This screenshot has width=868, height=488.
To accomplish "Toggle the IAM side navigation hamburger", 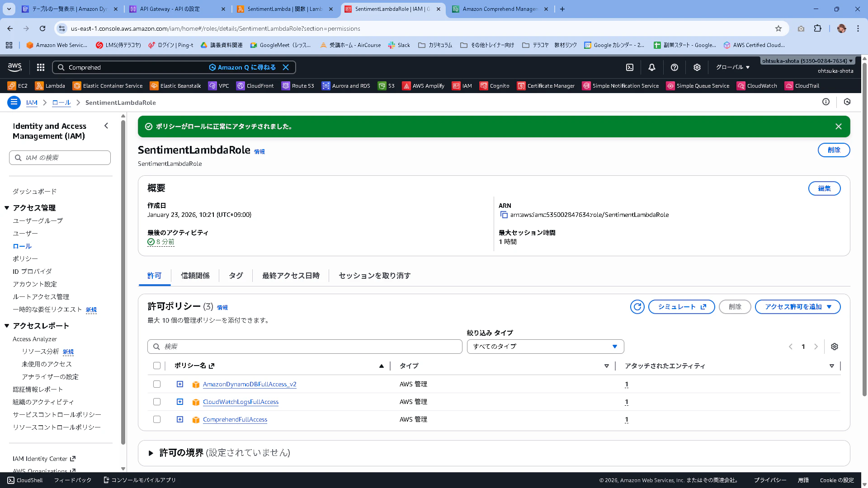I will 14,103.
